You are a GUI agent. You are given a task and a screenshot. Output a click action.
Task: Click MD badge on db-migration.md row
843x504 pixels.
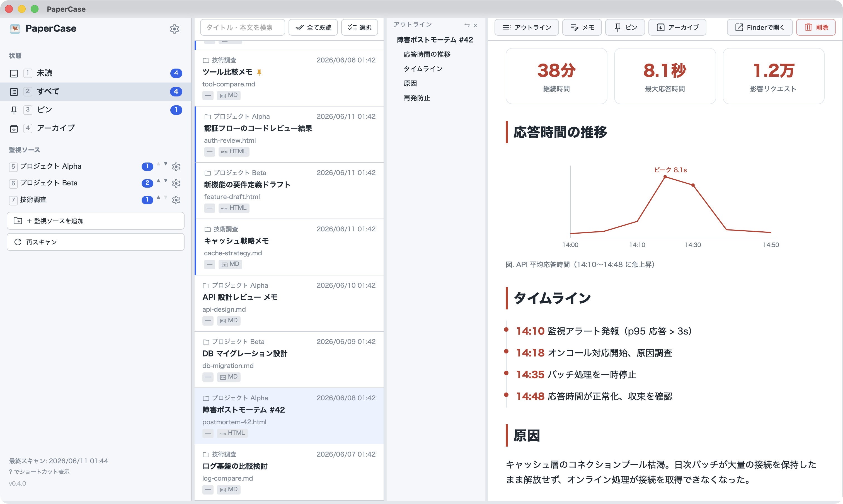[229, 377]
